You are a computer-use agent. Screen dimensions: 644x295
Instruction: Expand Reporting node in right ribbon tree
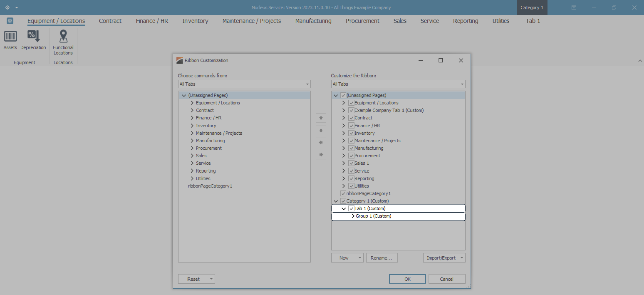tap(344, 179)
